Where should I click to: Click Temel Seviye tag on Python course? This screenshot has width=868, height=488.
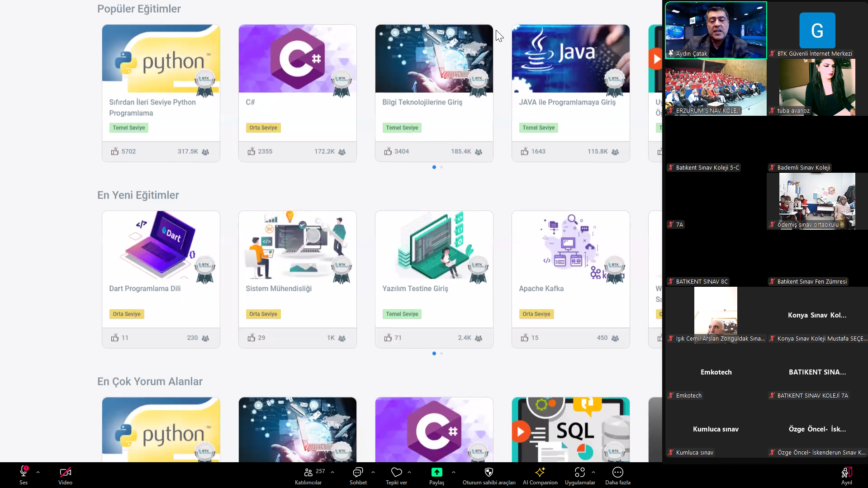pos(129,128)
